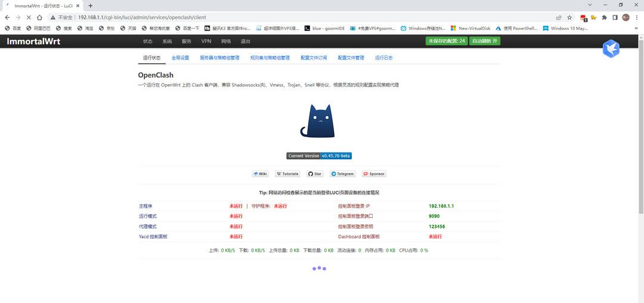Switch to the 运行日志 tab
This screenshot has height=303, width=644.
pos(383,58)
